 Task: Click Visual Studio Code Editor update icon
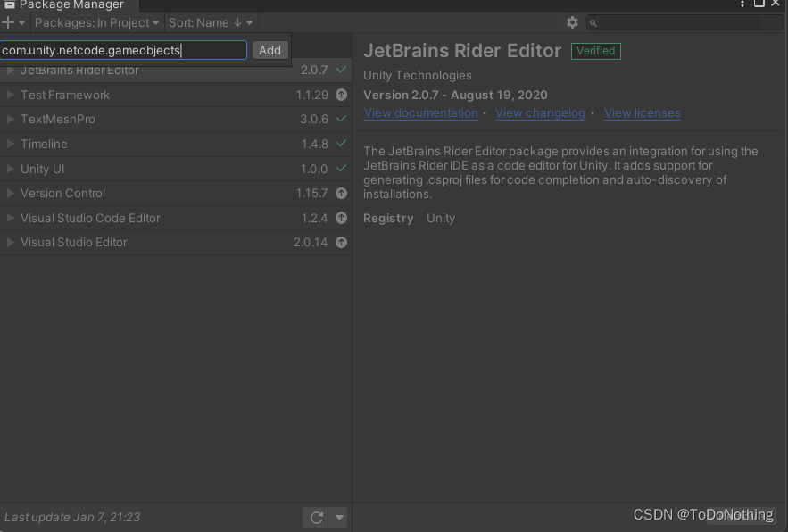coord(341,218)
